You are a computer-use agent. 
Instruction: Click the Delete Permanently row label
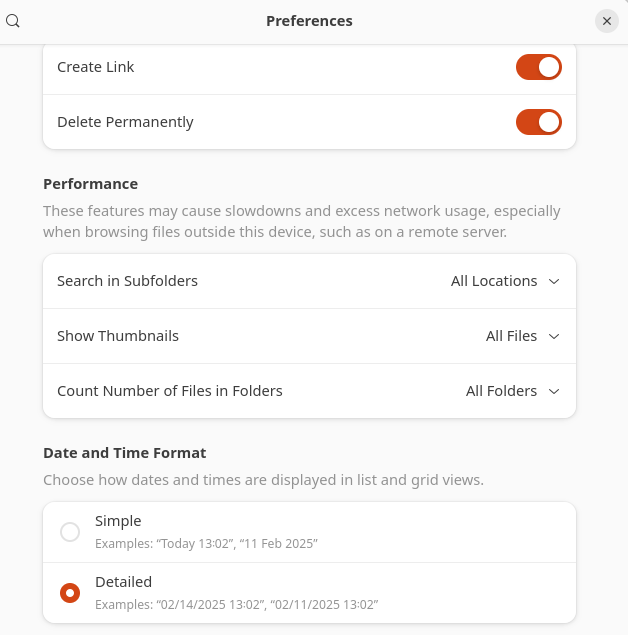pos(125,122)
